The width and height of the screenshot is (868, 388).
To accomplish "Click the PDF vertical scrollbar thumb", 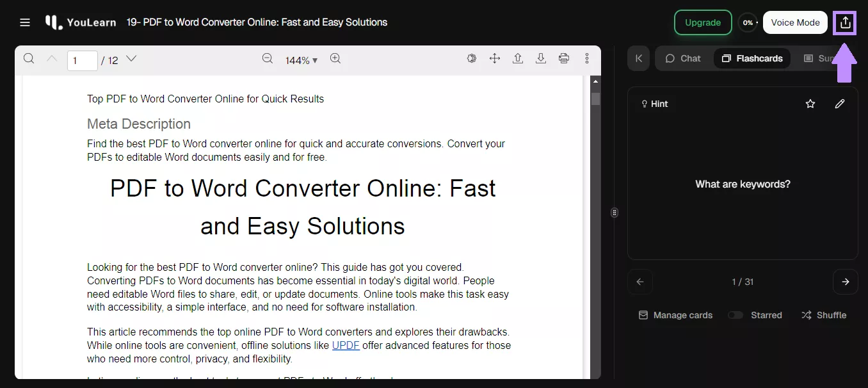I will tap(595, 99).
